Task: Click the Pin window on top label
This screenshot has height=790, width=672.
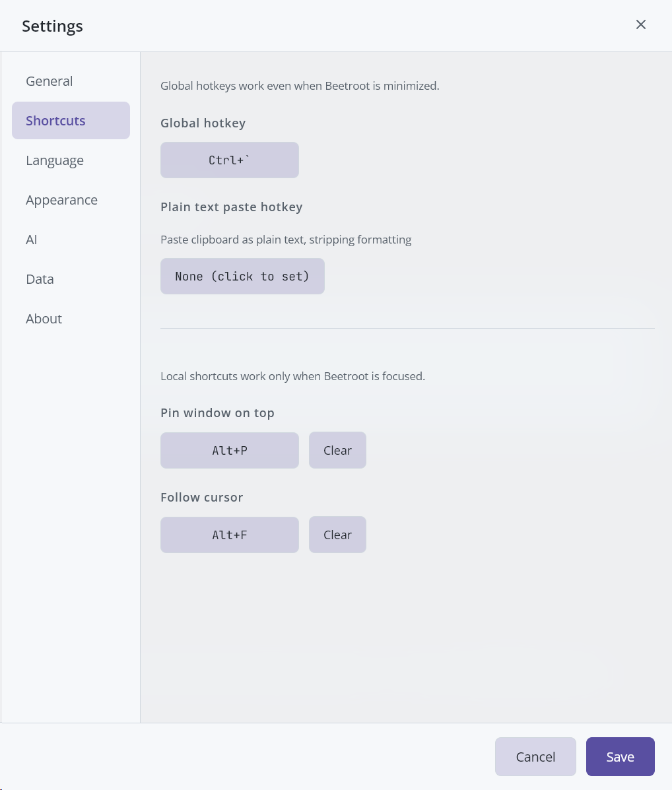Action: click(x=217, y=412)
